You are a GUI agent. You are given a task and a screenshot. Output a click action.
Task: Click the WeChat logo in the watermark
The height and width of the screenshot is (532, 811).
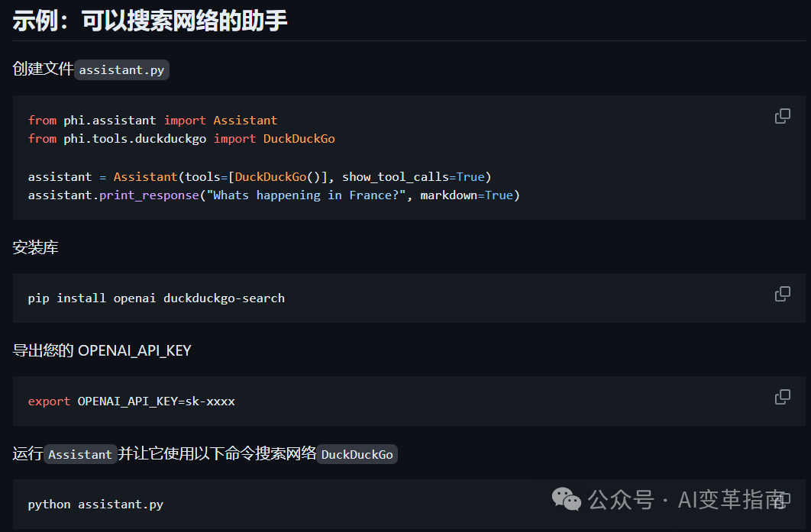coord(567,499)
